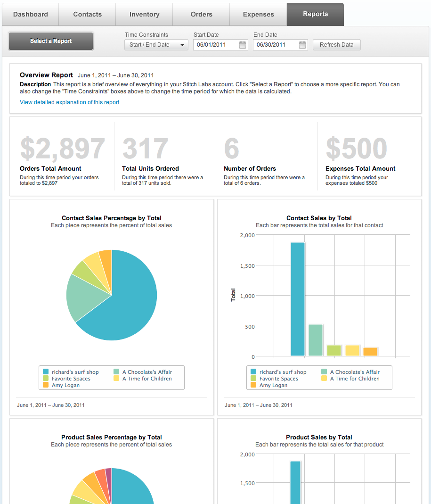This screenshot has height=504, width=431.
Task: Click richard's surf shop swatch in the Contact Sales by Total legend
Action: tap(253, 372)
